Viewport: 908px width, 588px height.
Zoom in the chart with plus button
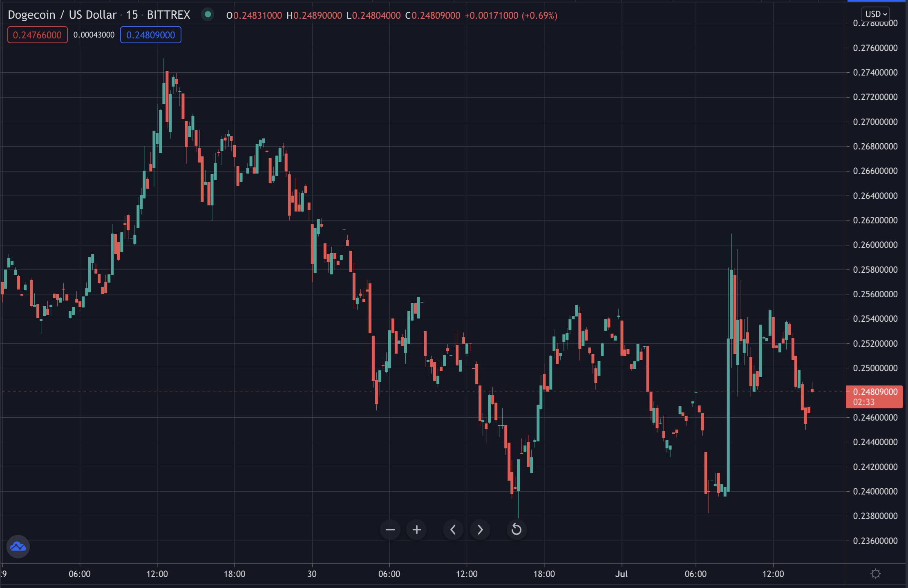point(416,530)
